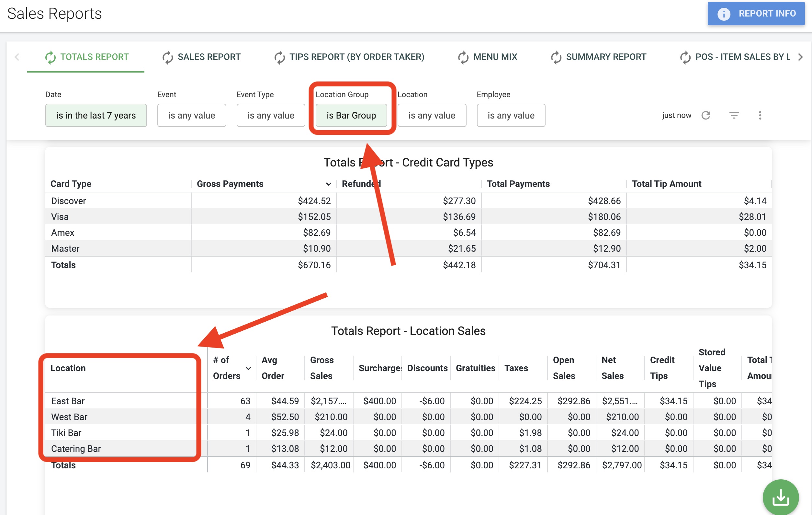Click the Menu Mix tab refresh icon
Screen dimensions: 812x515
point(463,57)
